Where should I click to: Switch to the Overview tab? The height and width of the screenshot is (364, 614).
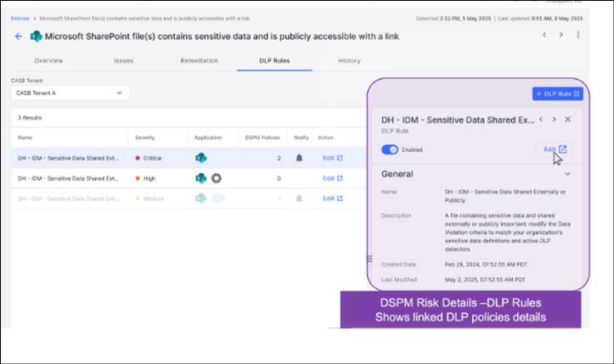(x=48, y=61)
